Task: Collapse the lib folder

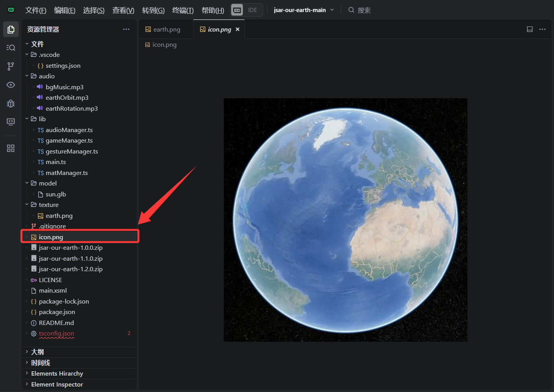Action: [x=42, y=119]
